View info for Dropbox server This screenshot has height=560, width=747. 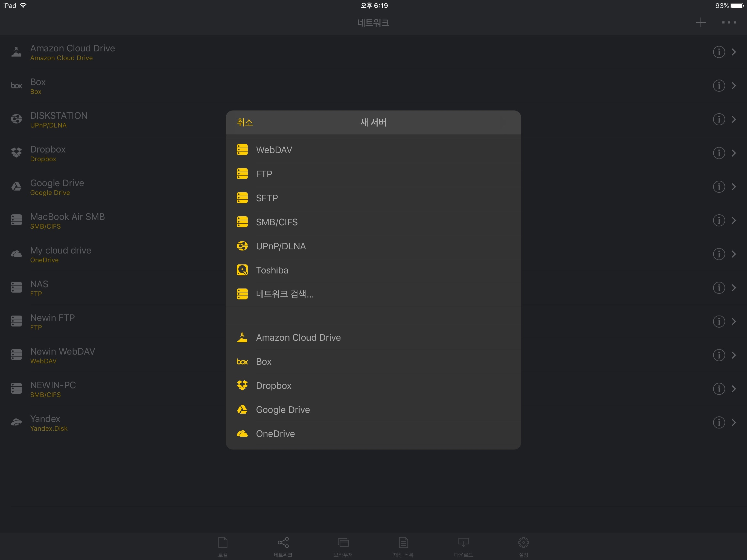pos(719,153)
